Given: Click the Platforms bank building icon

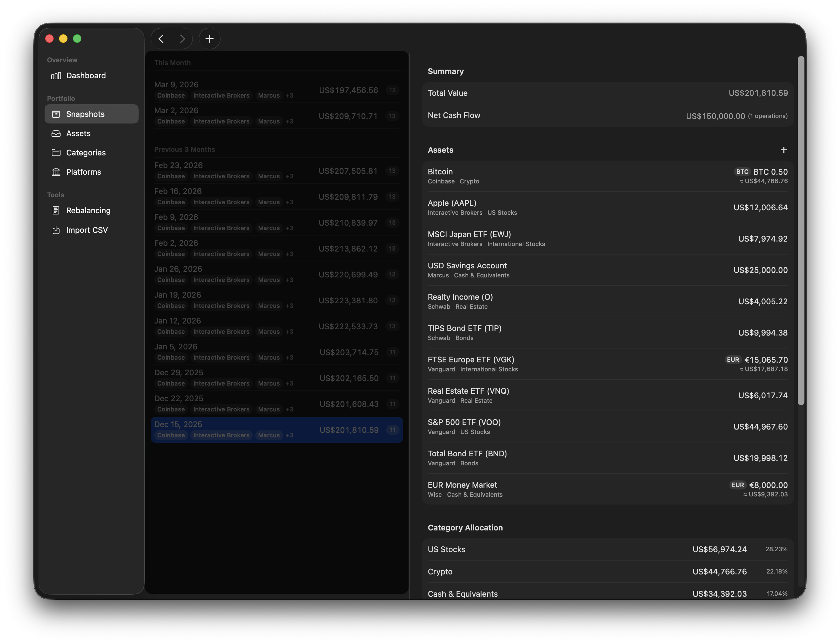Looking at the screenshot, I should pyautogui.click(x=56, y=172).
